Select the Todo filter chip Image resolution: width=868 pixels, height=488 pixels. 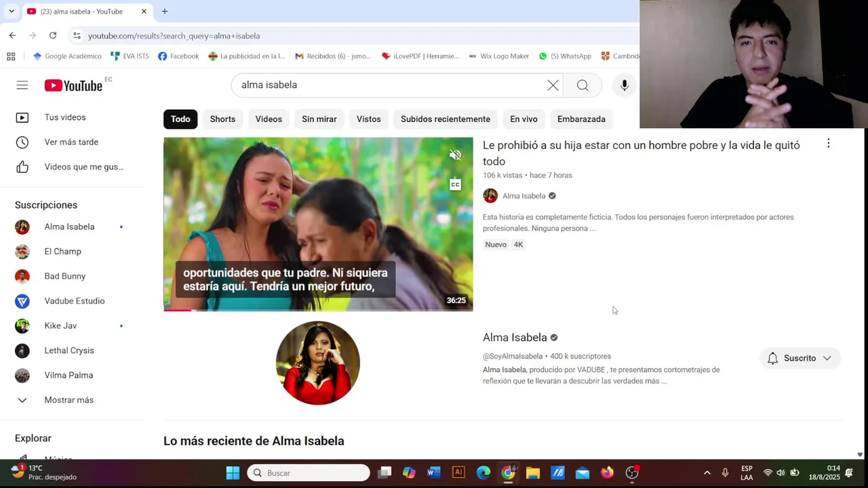pos(180,119)
